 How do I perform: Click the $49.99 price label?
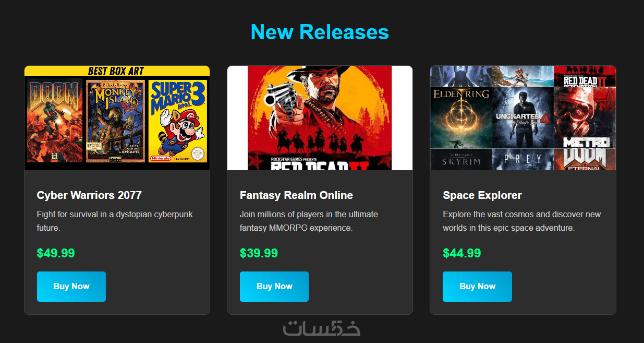coord(56,253)
